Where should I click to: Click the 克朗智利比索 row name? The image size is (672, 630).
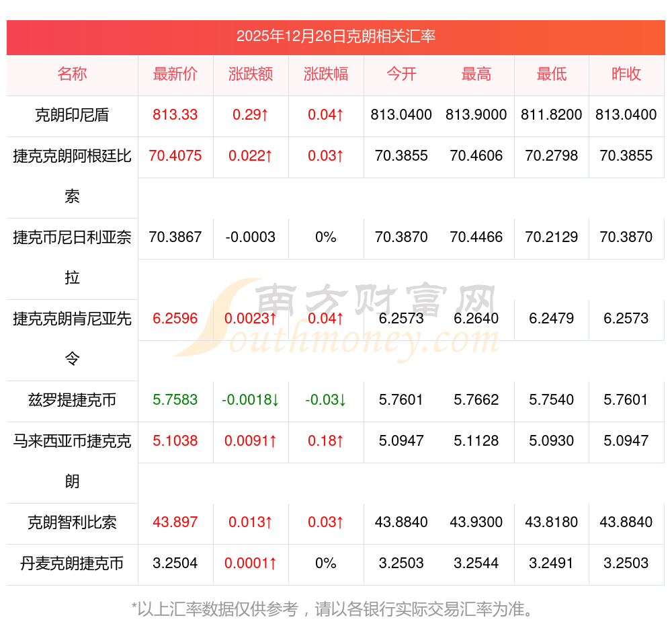[x=72, y=522]
